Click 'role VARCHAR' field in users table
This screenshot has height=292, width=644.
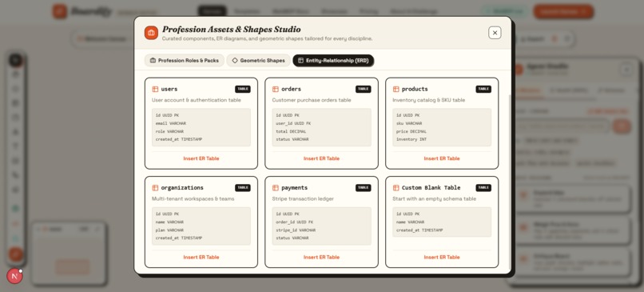pos(169,132)
